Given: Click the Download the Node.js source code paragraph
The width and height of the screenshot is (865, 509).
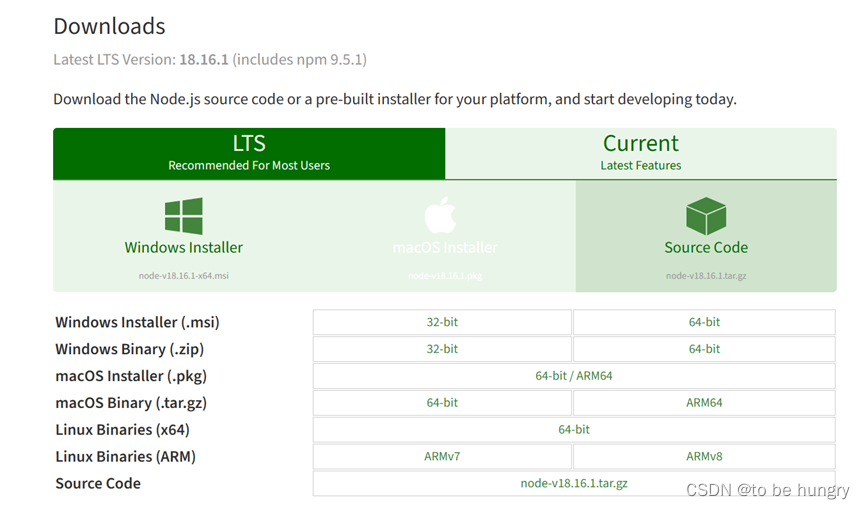Looking at the screenshot, I should click(x=395, y=99).
